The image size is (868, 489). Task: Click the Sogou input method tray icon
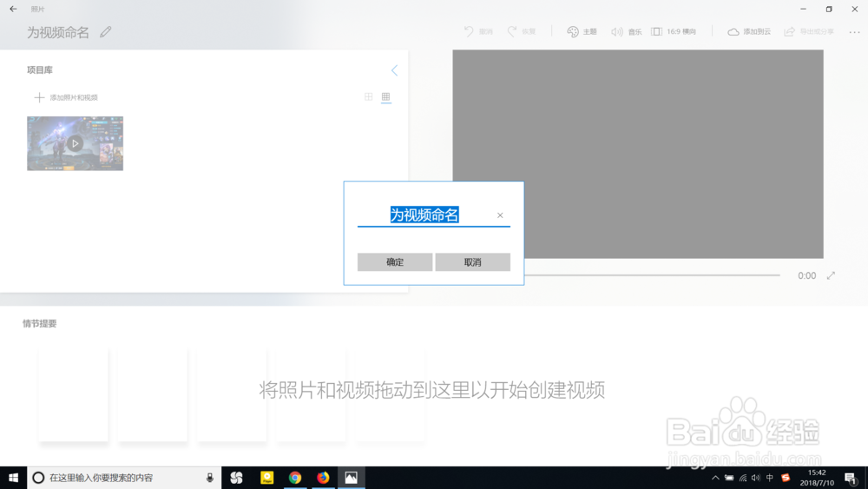pos(786,478)
